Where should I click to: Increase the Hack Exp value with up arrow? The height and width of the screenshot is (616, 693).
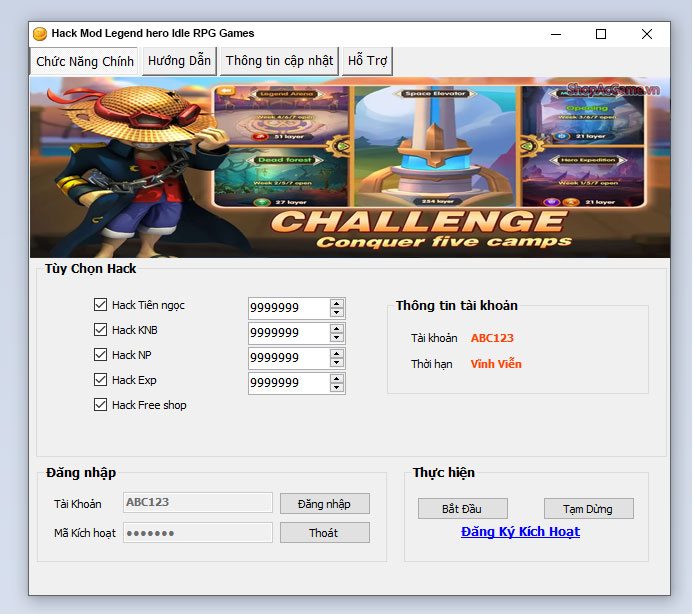pos(337,379)
